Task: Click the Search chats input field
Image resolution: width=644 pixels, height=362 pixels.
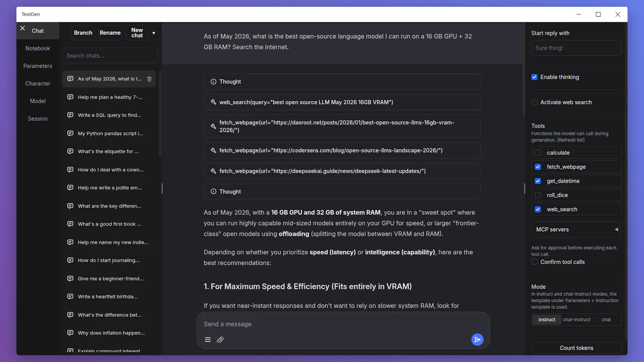Action: click(110, 56)
